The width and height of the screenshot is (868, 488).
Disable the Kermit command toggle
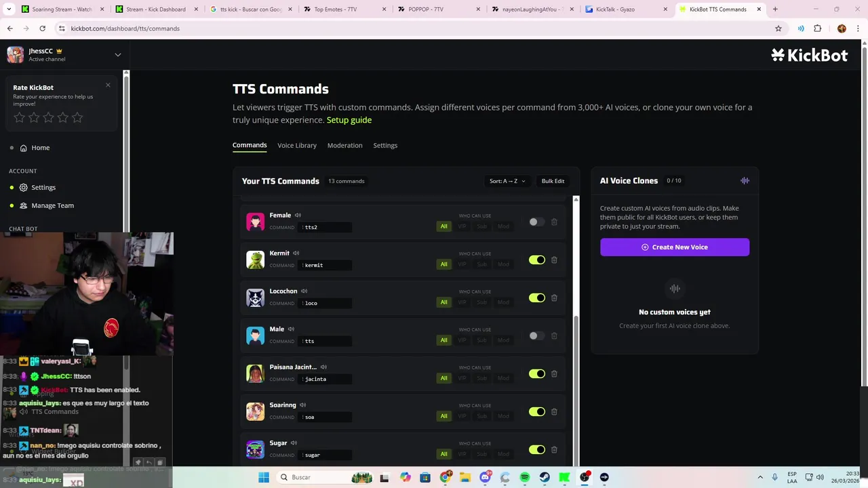536,260
